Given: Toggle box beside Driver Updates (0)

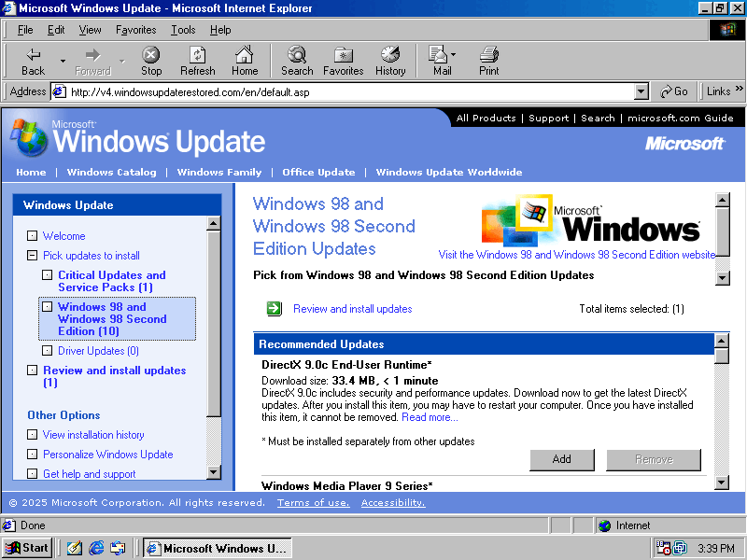Looking at the screenshot, I should [x=48, y=351].
